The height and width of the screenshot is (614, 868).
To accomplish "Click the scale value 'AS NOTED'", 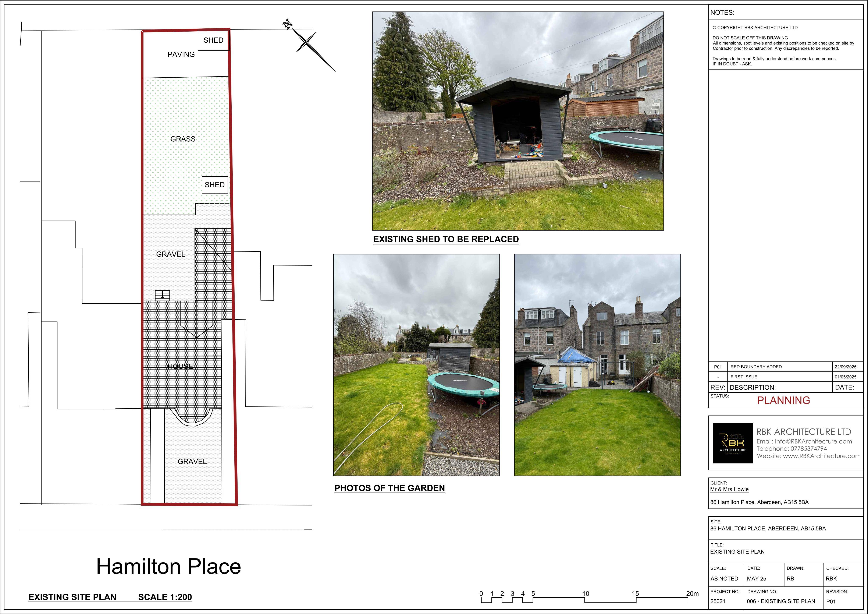I will pyautogui.click(x=724, y=579).
